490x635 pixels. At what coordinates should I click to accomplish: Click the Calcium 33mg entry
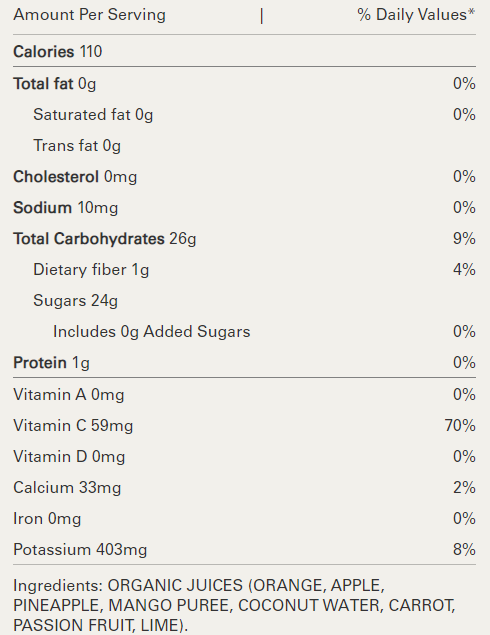tap(67, 488)
